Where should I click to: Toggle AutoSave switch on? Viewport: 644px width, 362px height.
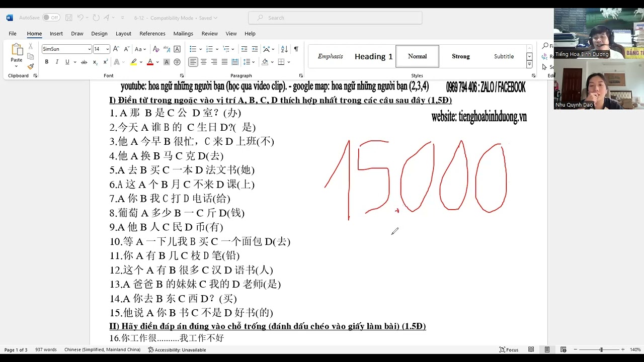pyautogui.click(x=51, y=18)
